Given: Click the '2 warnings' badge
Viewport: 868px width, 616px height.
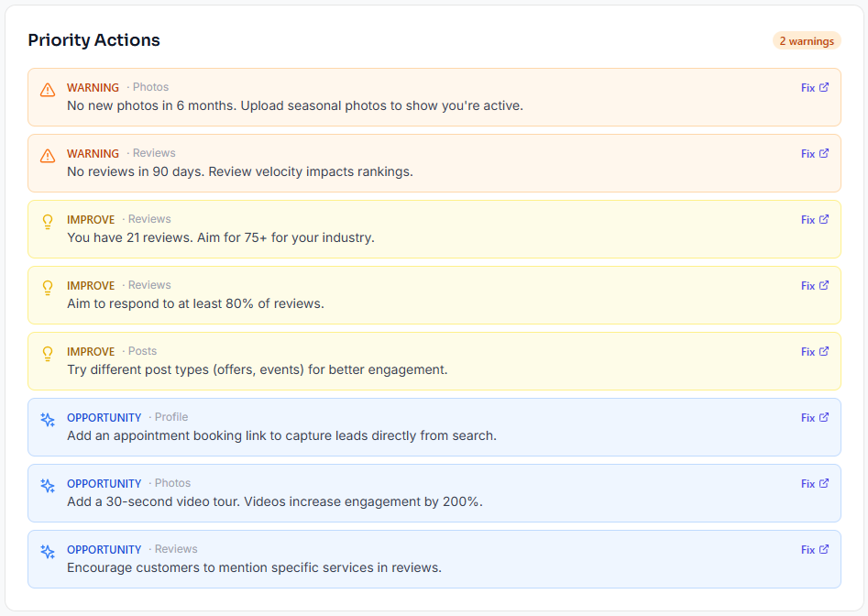Looking at the screenshot, I should coord(807,40).
